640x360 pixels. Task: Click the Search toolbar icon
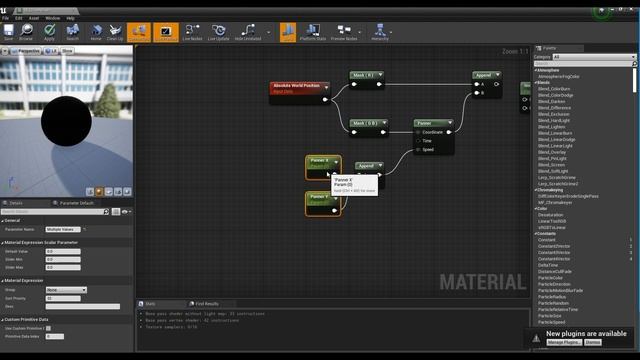[73, 32]
